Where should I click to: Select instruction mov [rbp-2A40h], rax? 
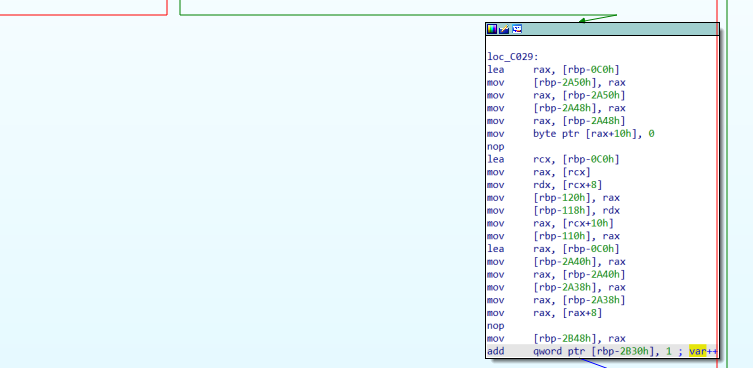(x=556, y=262)
